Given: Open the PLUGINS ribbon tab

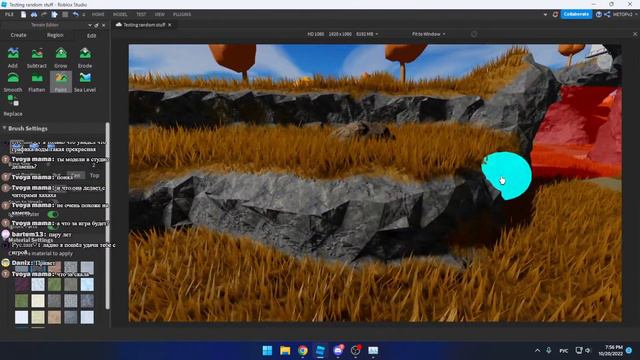Looking at the screenshot, I should point(182,14).
